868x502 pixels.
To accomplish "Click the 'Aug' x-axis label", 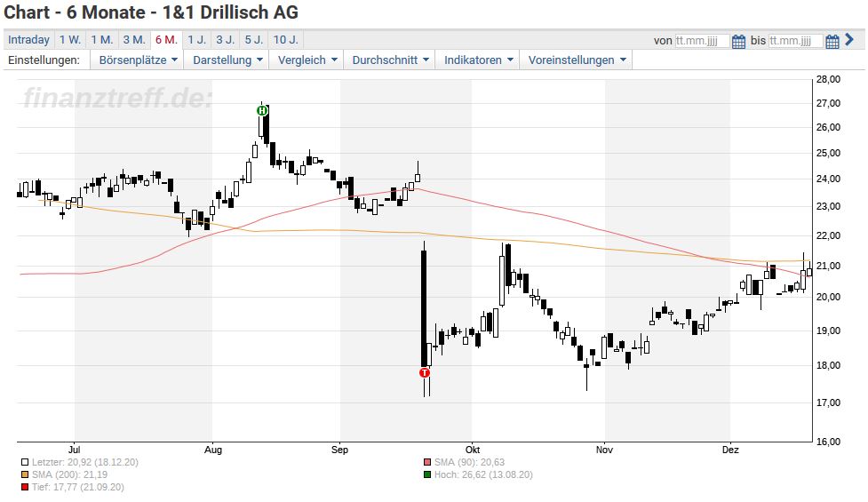I will (212, 450).
